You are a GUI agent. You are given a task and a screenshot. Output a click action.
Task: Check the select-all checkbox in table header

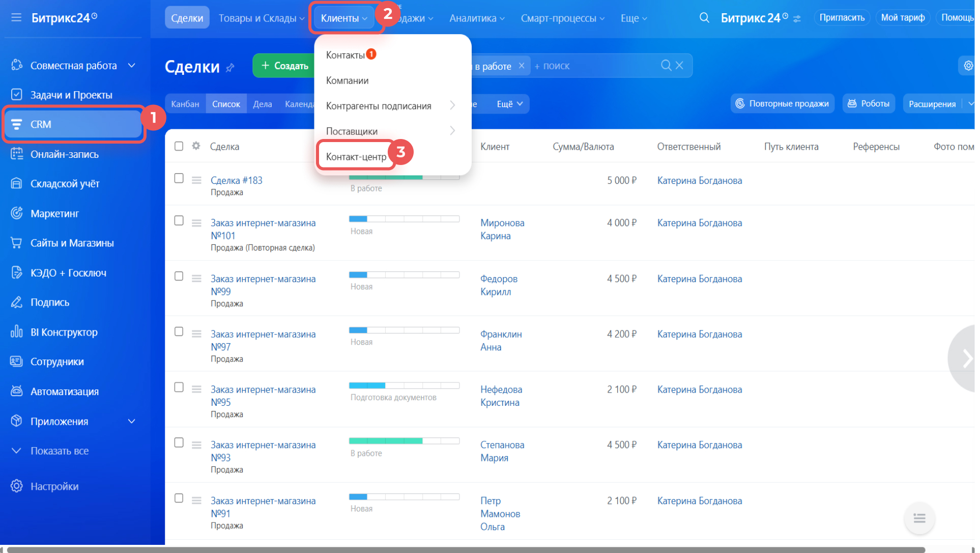(x=179, y=146)
